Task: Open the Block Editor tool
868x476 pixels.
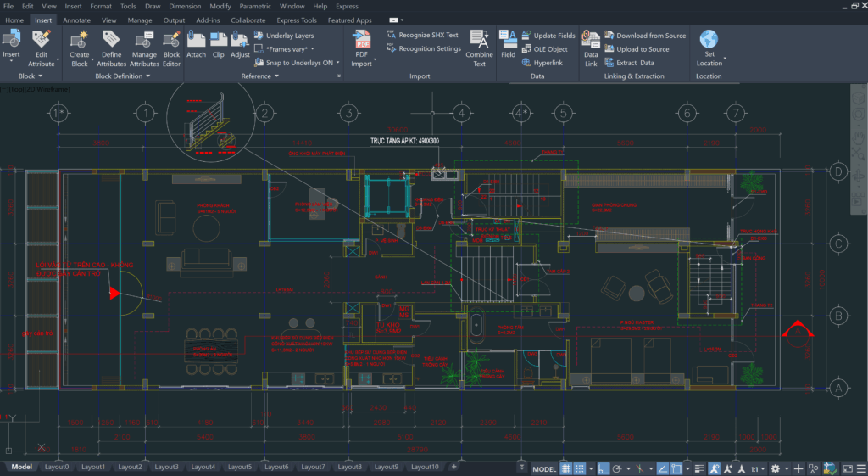Action: (x=171, y=40)
